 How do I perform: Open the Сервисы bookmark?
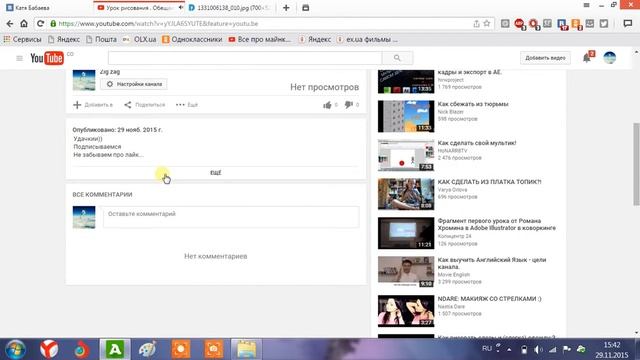(22, 40)
